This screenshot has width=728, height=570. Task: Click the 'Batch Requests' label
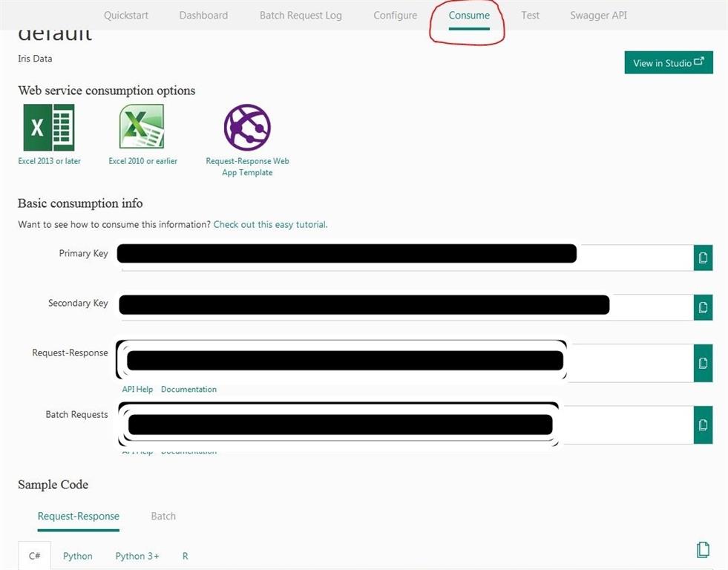point(76,414)
